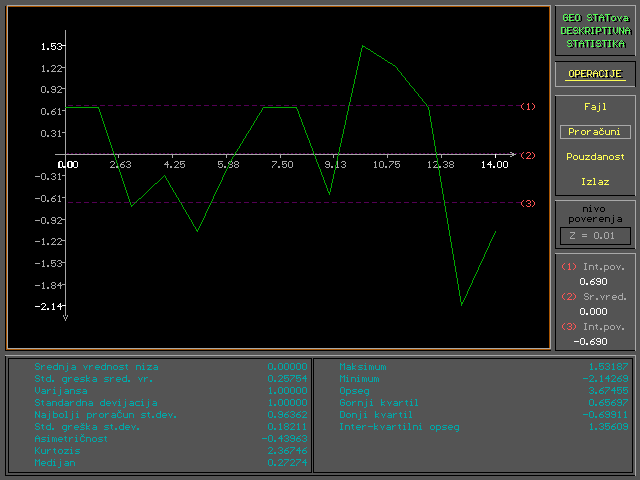This screenshot has width=640, height=480.
Task: Click the red (2) marker beside the chart
Action: 528,155
